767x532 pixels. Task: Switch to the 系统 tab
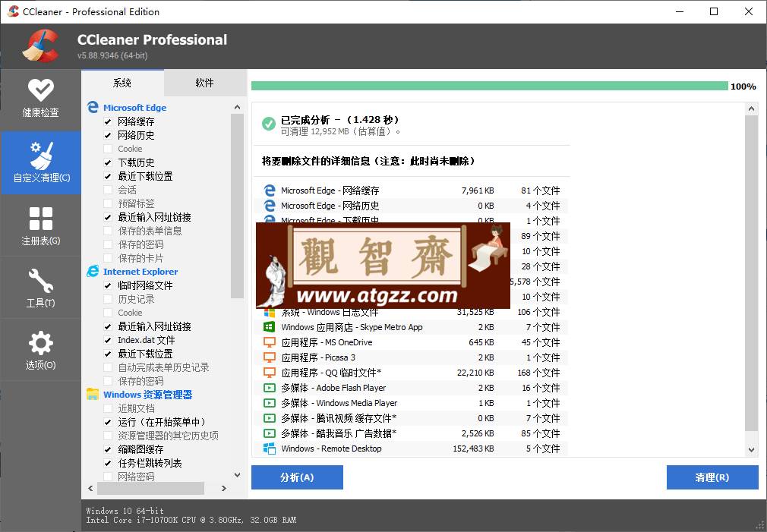(122, 83)
